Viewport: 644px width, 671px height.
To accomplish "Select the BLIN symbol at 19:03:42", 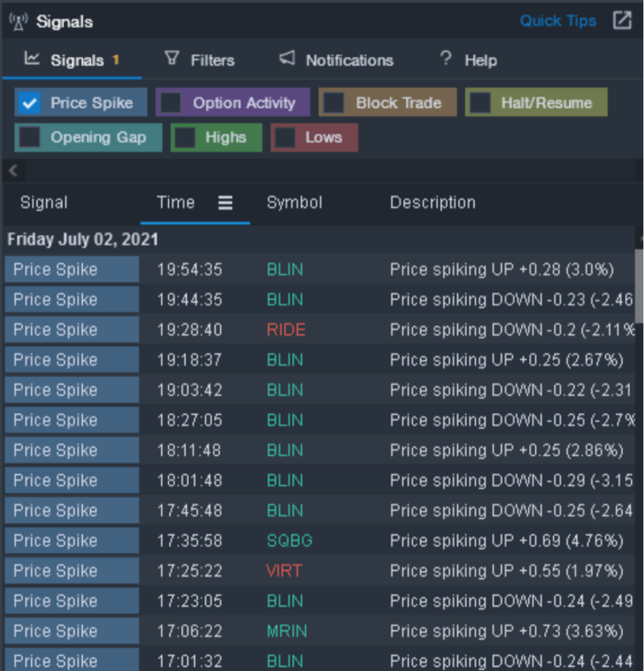I will pyautogui.click(x=285, y=390).
